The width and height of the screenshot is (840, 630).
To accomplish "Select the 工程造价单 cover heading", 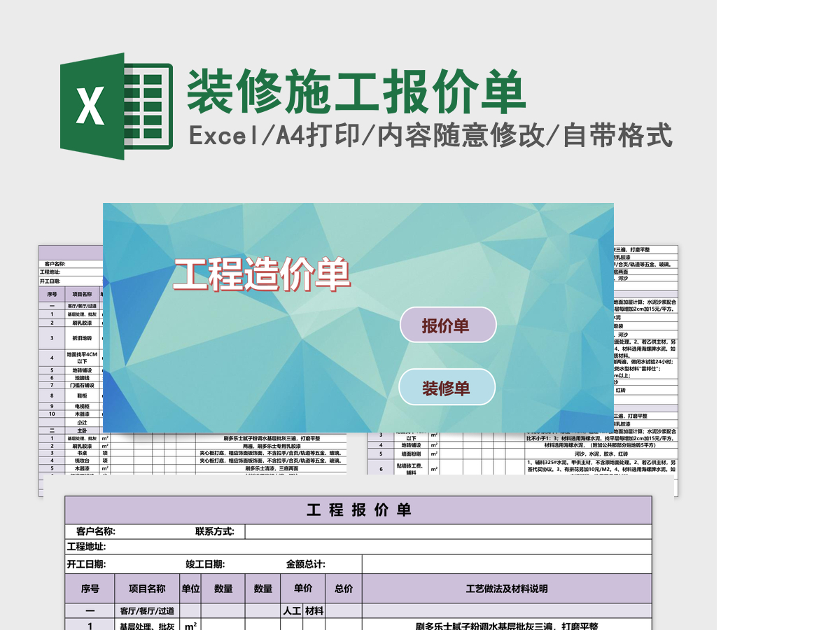I will [x=262, y=274].
